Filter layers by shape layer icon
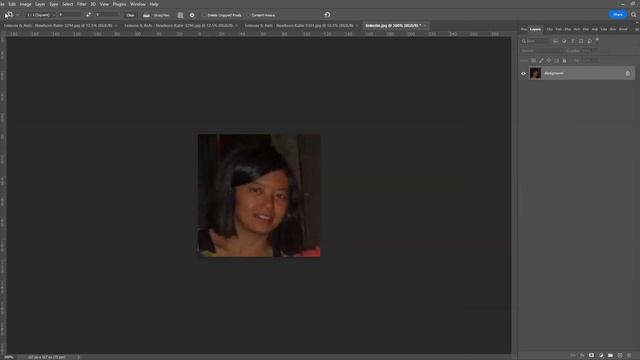 [581, 41]
